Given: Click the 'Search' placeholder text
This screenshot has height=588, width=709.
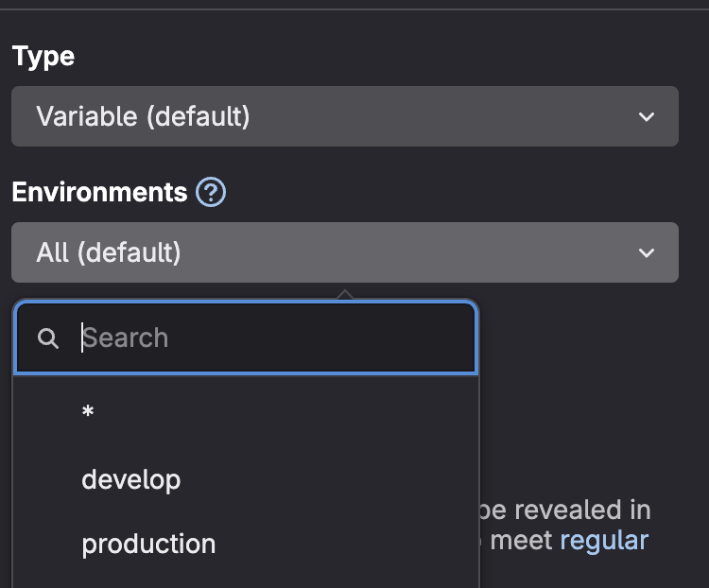Looking at the screenshot, I should [126, 338].
